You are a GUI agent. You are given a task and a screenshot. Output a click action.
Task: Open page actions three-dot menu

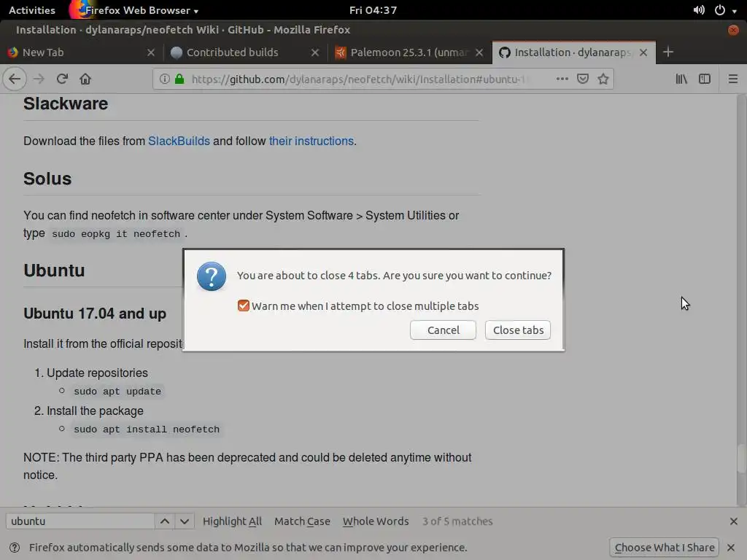pos(562,79)
